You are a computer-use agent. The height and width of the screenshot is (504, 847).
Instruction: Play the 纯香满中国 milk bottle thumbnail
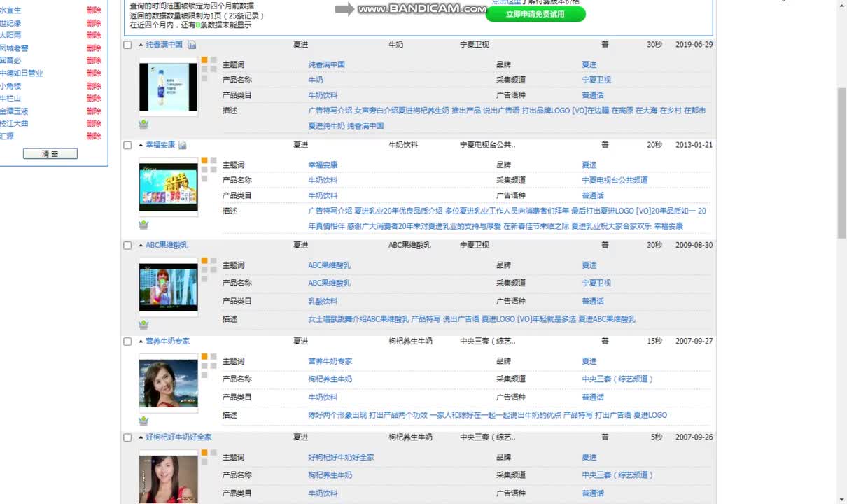(168, 87)
